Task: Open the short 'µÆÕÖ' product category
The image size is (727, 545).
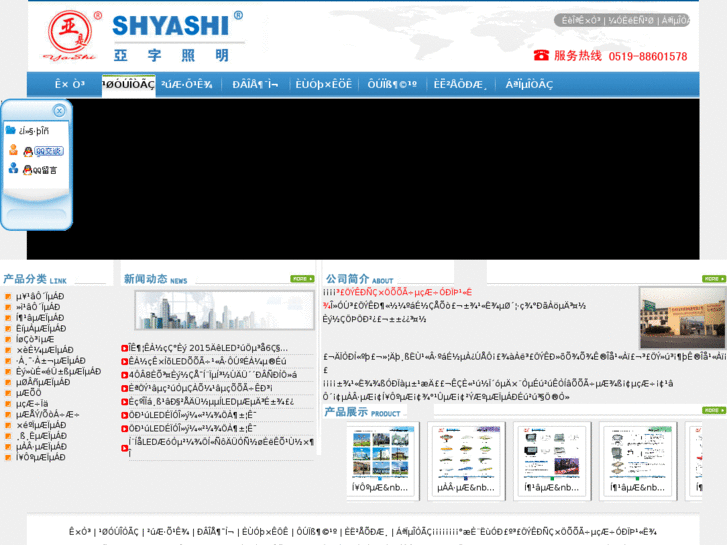Action: pos(29,393)
